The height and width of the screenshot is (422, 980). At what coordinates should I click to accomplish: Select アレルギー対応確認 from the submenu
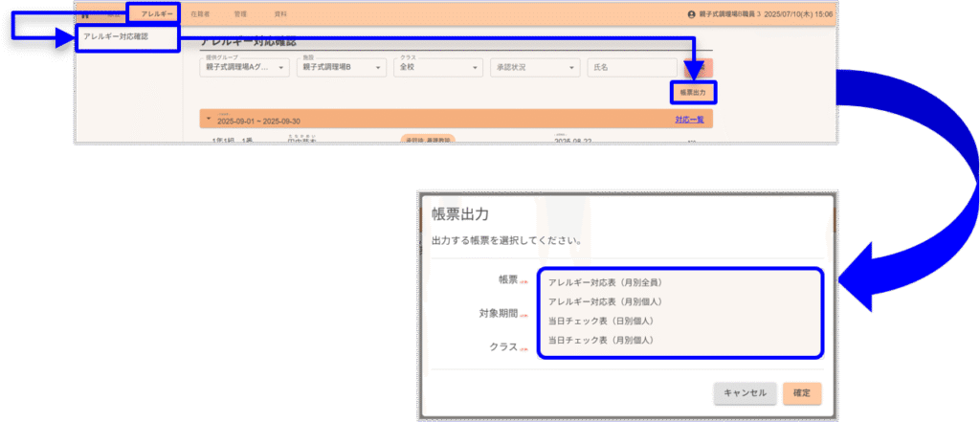coord(116,37)
